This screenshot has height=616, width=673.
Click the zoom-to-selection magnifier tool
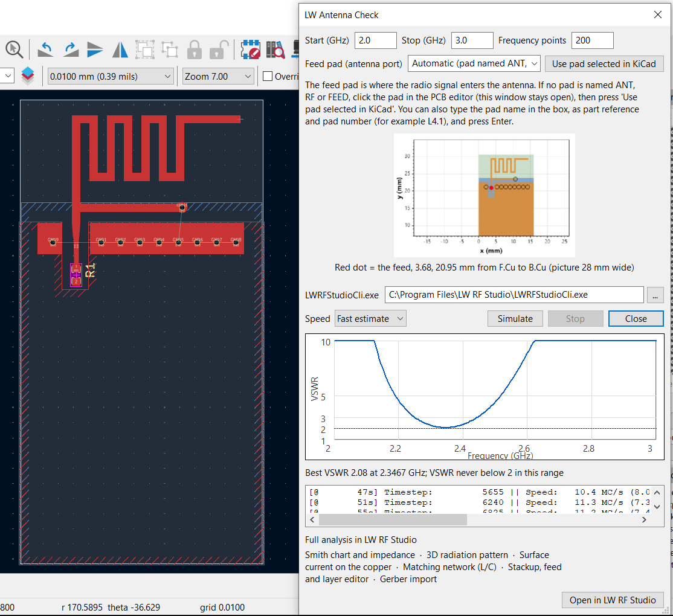pyautogui.click(x=14, y=50)
